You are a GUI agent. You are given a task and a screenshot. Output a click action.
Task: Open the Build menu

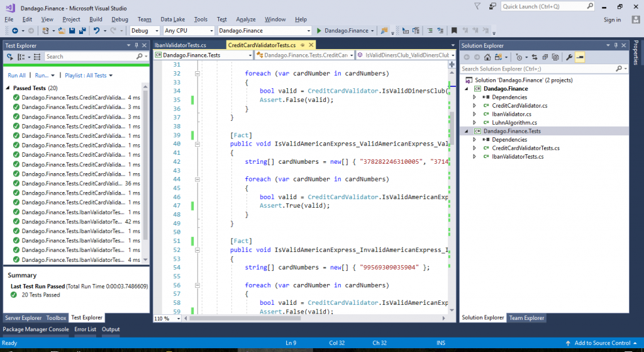pos(96,20)
